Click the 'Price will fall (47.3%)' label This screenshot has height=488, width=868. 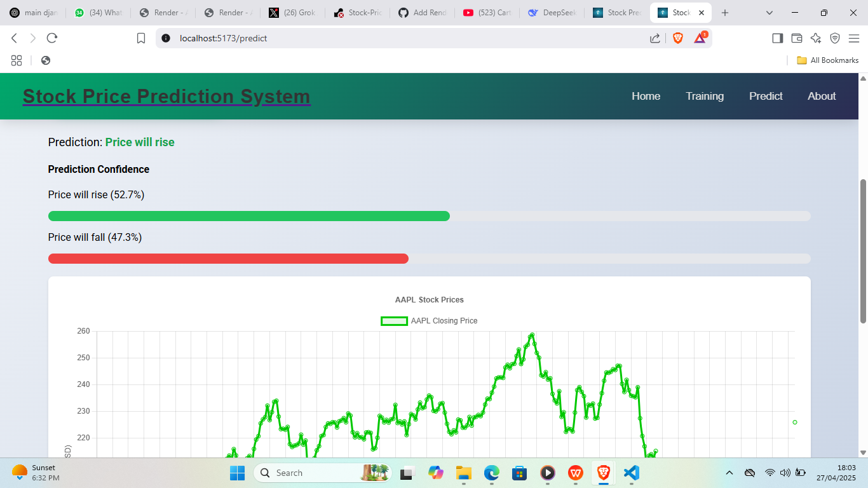pyautogui.click(x=95, y=237)
